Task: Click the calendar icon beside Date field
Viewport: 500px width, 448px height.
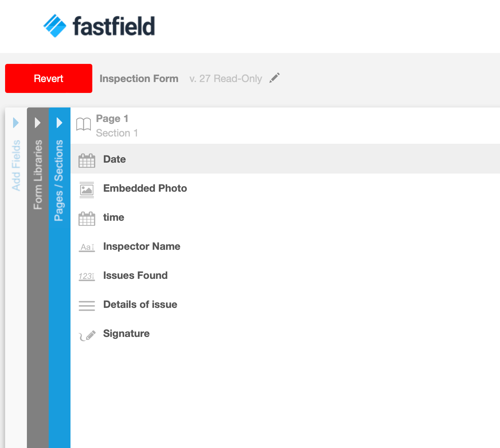Action: [86, 160]
